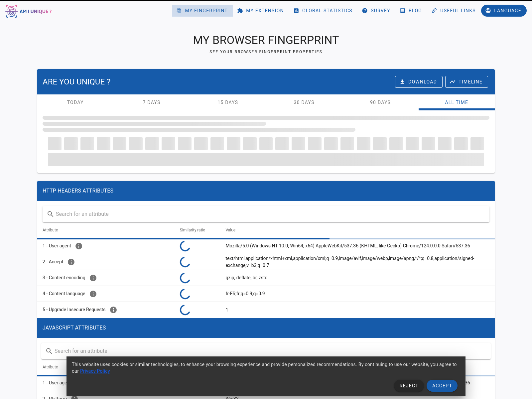Viewport: 532px width, 399px height.
Task: Open the My Extension menu item
Action: tap(260, 11)
